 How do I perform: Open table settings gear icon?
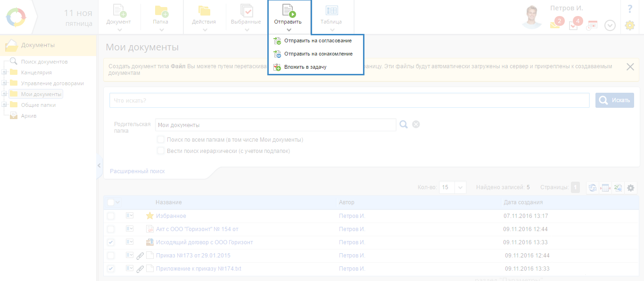point(630,188)
